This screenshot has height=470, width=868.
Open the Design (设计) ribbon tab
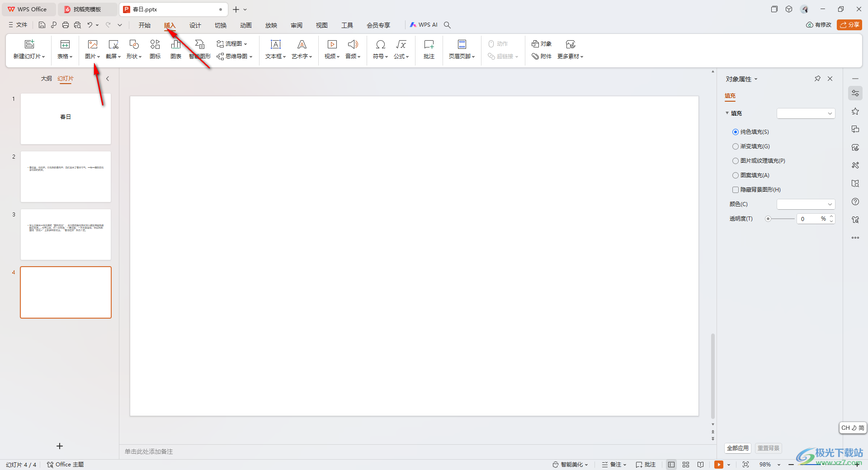click(195, 25)
